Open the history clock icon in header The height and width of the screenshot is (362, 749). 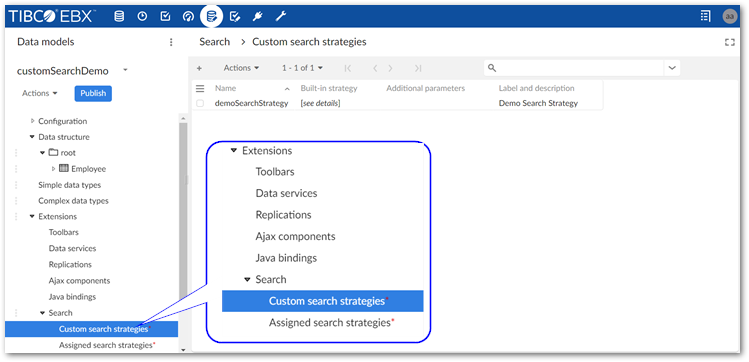[142, 17]
